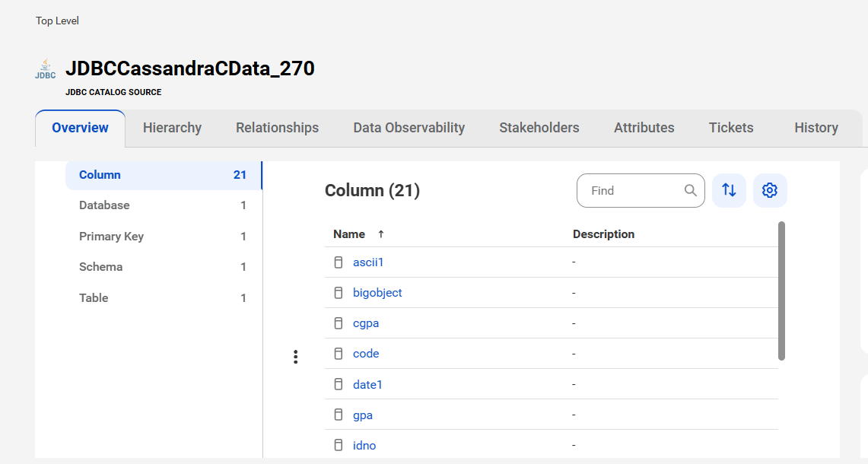Go to the Attributes tab

[x=644, y=128]
